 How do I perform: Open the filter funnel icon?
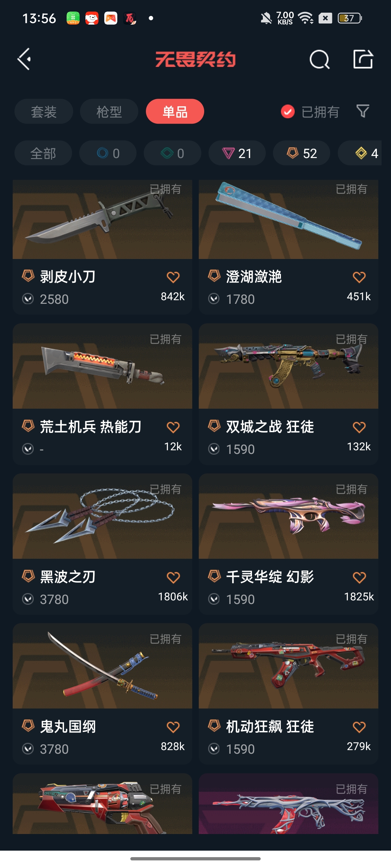point(363,111)
